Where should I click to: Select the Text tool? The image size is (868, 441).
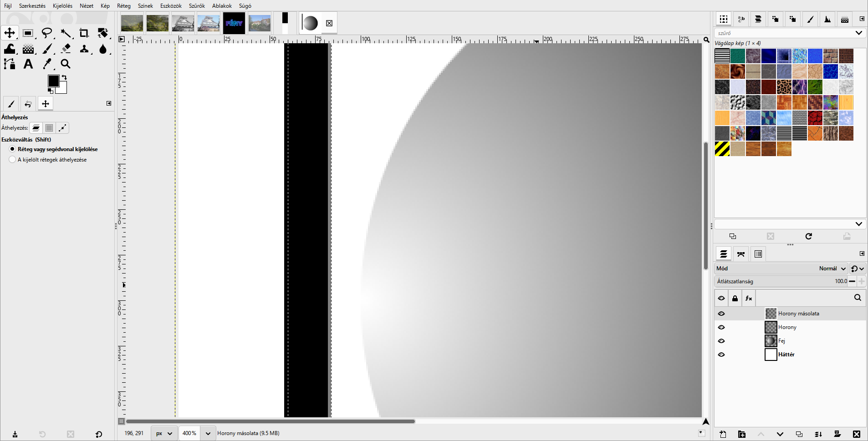[x=28, y=64]
